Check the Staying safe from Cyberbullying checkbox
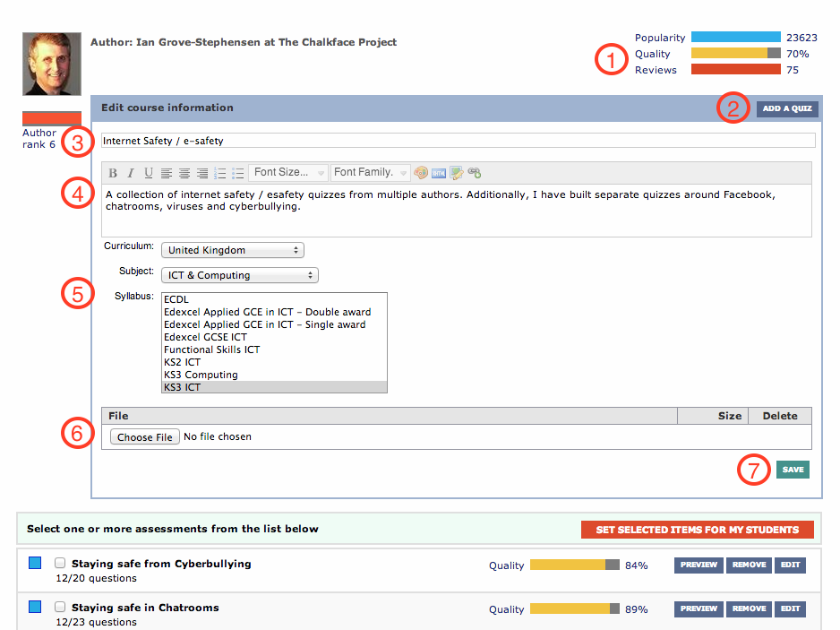Image resolution: width=840 pixels, height=630 pixels. 60,564
